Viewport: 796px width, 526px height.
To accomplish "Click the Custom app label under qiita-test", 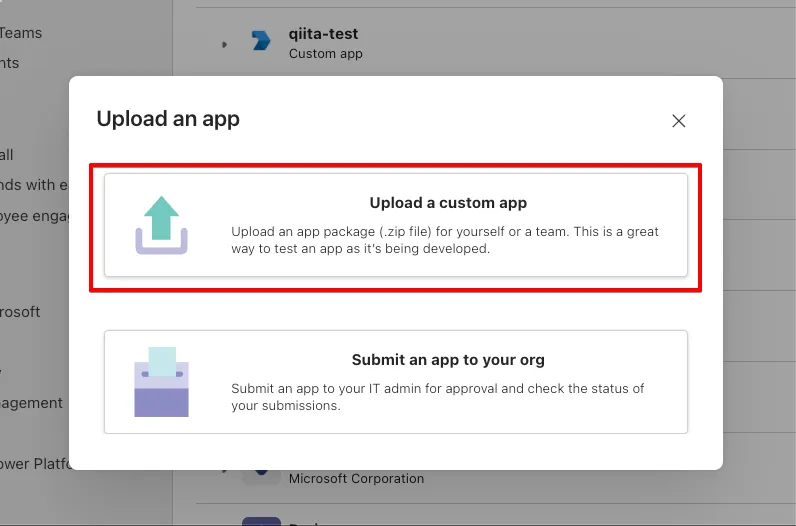I will [x=325, y=54].
